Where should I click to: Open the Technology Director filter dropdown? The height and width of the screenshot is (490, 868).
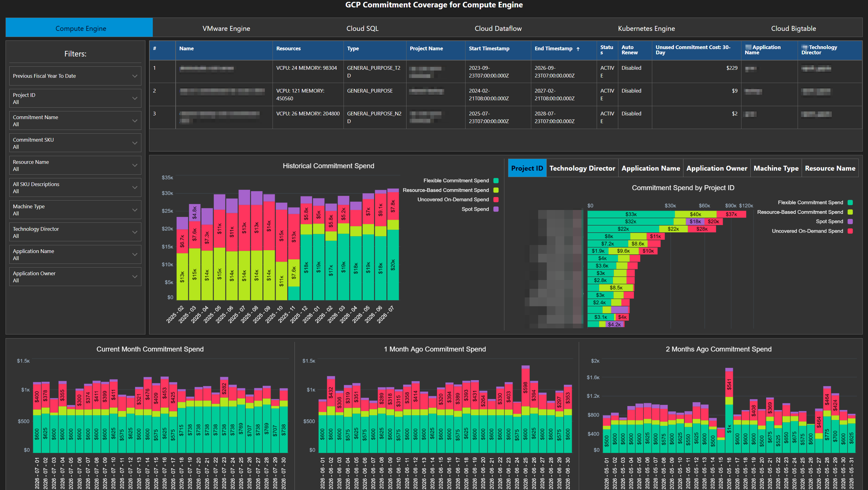click(75, 232)
